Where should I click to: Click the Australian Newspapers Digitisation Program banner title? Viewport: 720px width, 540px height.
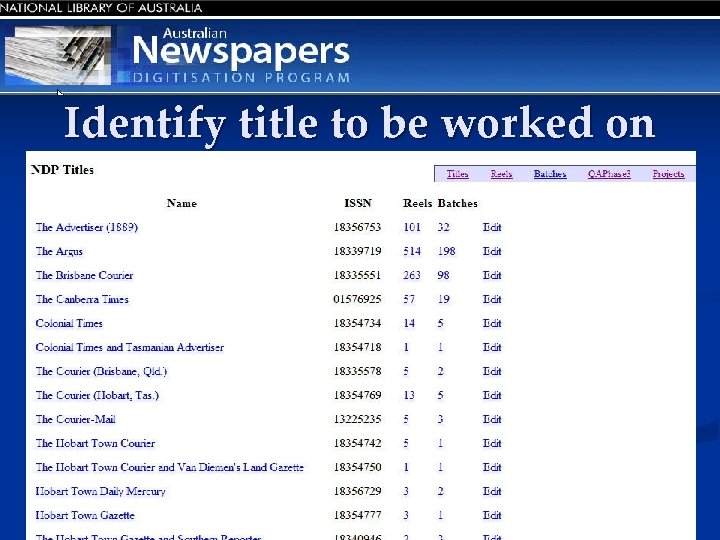[241, 55]
